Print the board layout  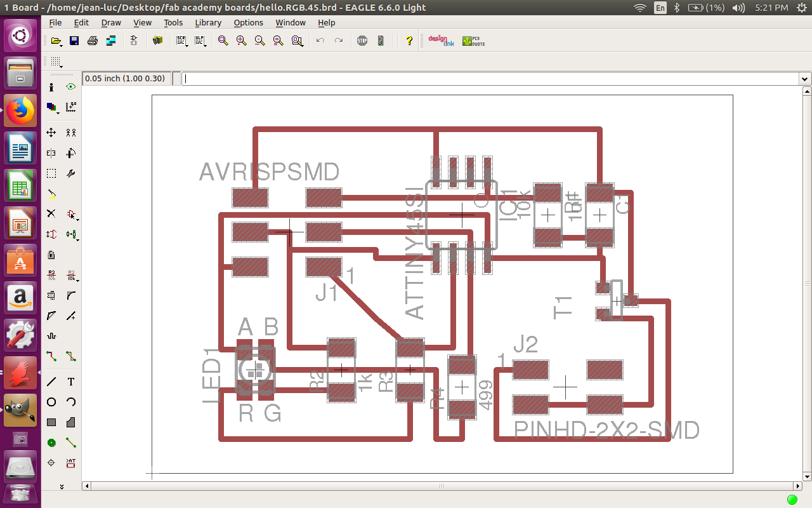[93, 41]
